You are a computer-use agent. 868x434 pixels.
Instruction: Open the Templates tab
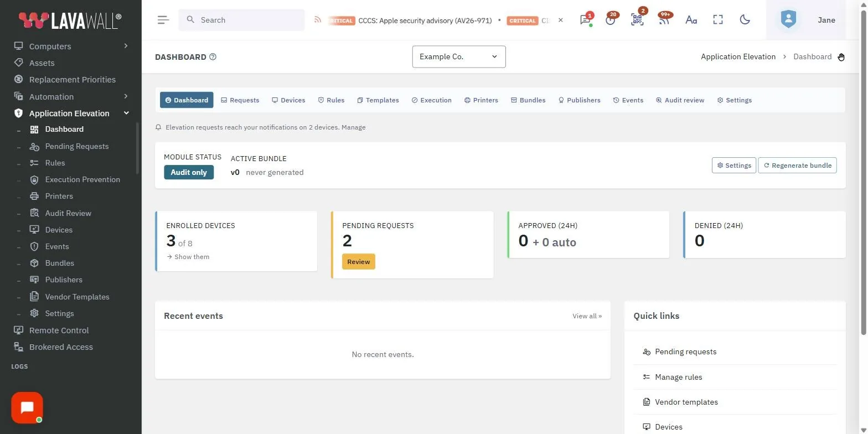378,100
